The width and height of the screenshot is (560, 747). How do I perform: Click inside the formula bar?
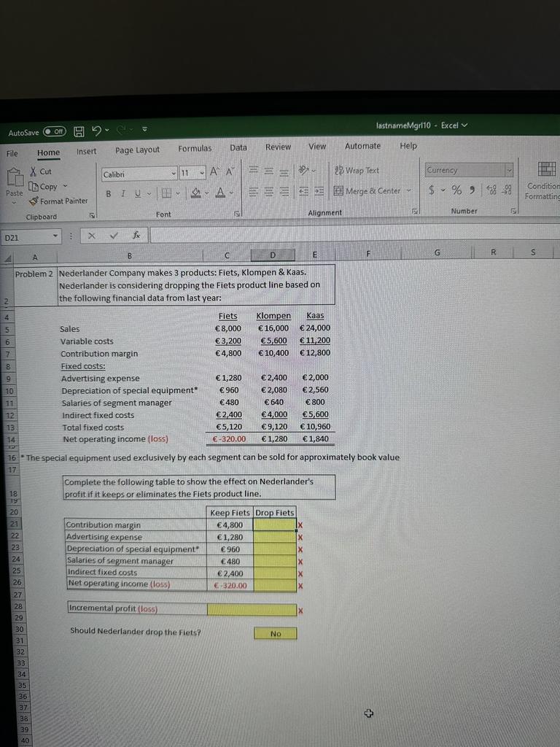click(x=355, y=233)
